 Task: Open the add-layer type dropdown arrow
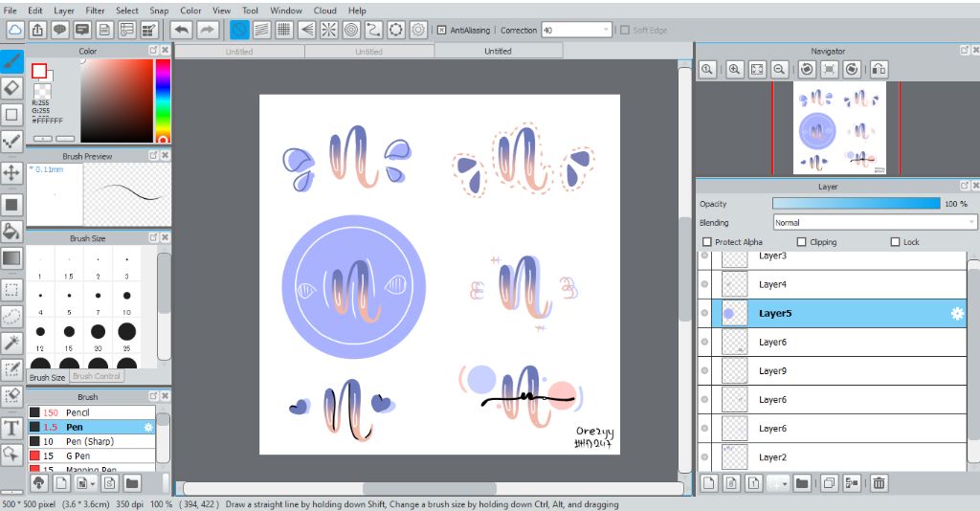(784, 483)
